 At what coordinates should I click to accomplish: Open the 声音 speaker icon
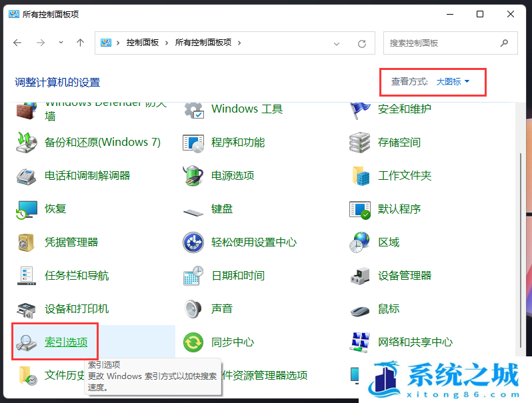tap(193, 309)
